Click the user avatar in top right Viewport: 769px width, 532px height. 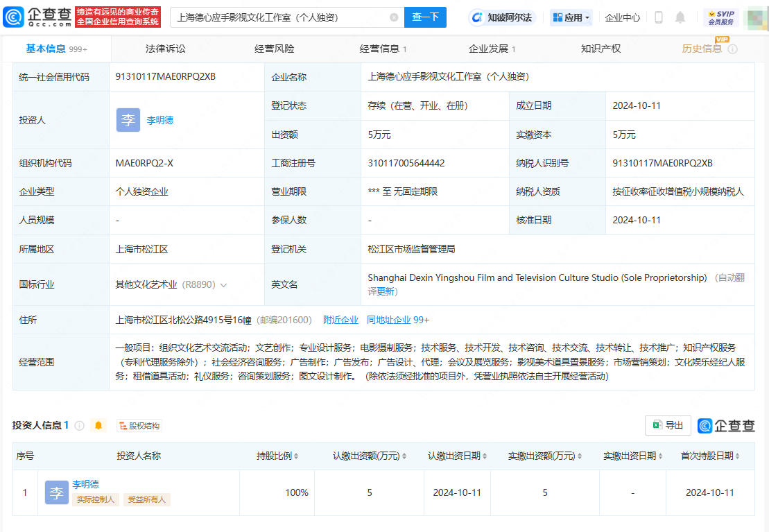(754, 17)
